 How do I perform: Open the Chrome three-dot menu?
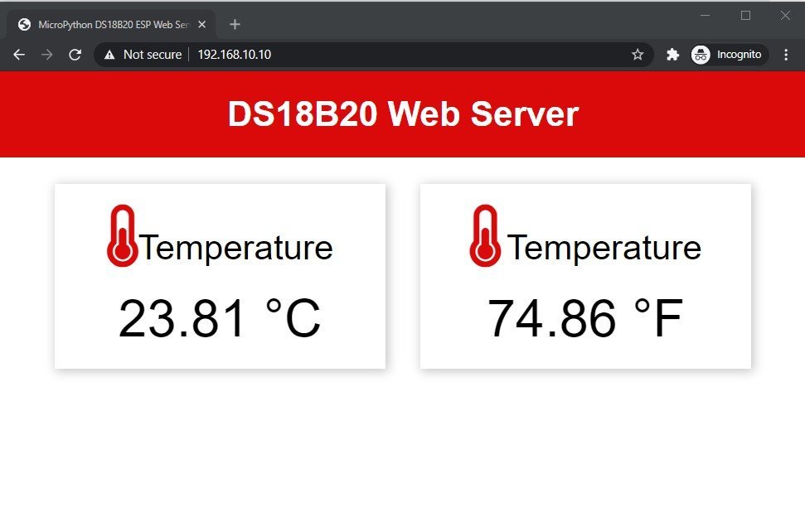(786, 55)
